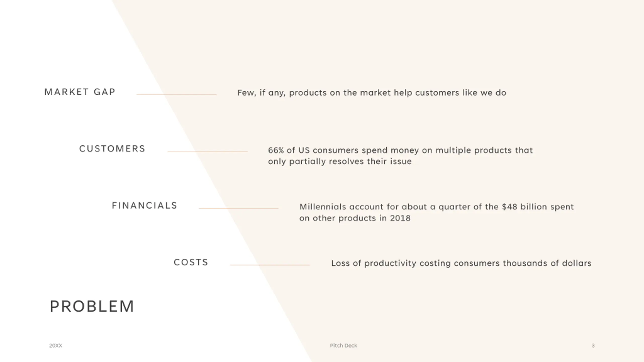Image resolution: width=644 pixels, height=362 pixels.
Task: Click the FINANCIALS heading text
Action: 145,206
